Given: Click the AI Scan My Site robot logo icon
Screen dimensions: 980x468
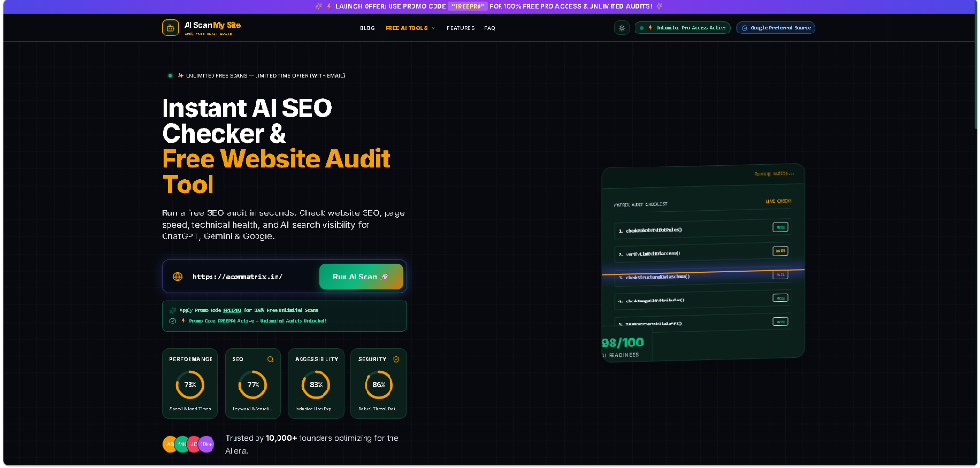Looking at the screenshot, I should coord(170,28).
